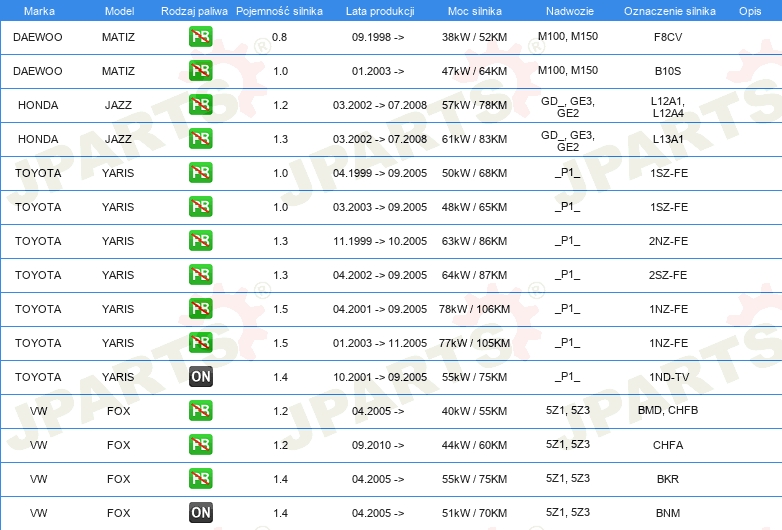Click the Rodzaj paliwa column header
The width and height of the screenshot is (782, 530).
[x=194, y=11]
